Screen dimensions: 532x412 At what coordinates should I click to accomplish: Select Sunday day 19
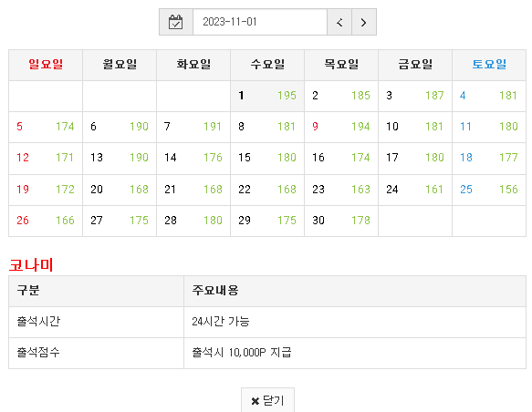(23, 190)
